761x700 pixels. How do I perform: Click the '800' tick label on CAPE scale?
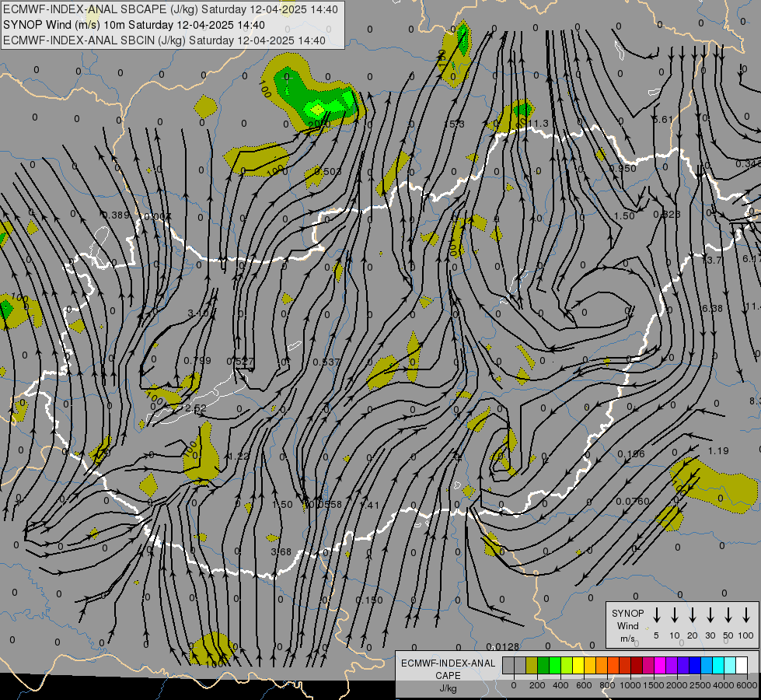click(607, 685)
